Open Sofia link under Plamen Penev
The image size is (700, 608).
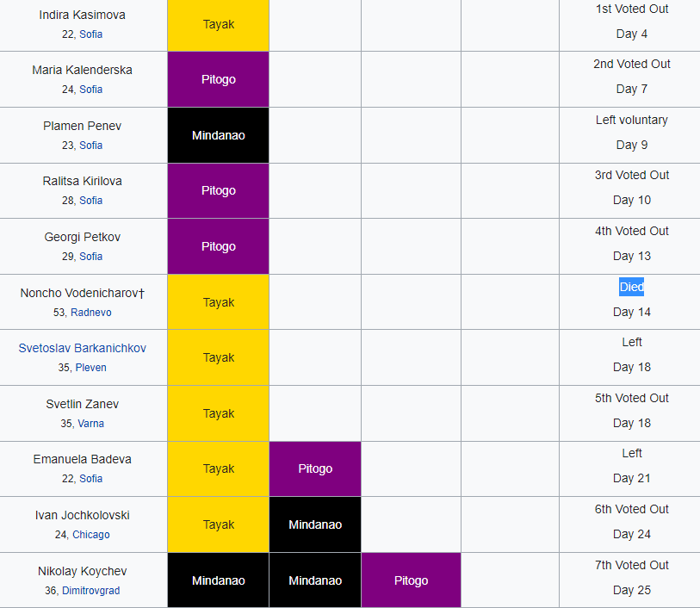click(90, 145)
